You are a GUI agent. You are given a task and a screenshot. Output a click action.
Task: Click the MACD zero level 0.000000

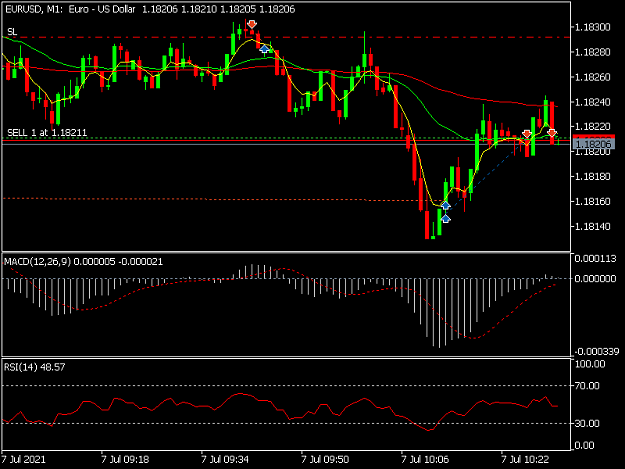coord(596,279)
